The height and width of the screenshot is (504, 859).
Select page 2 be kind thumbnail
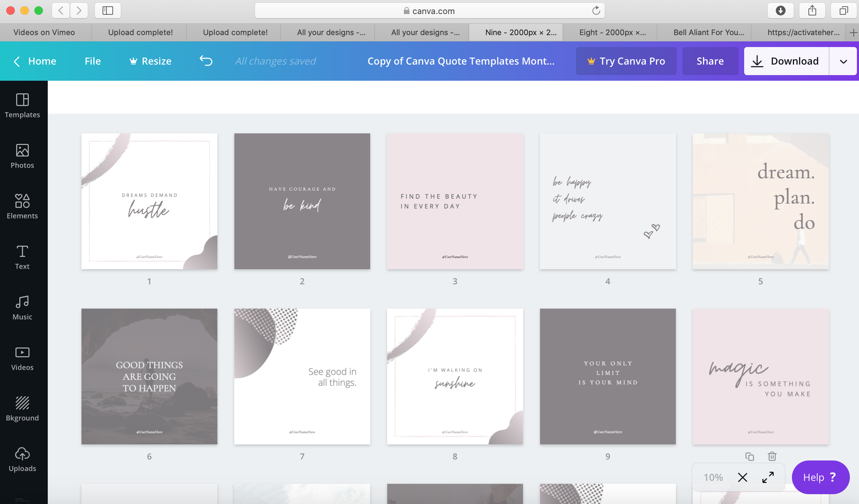(x=302, y=201)
